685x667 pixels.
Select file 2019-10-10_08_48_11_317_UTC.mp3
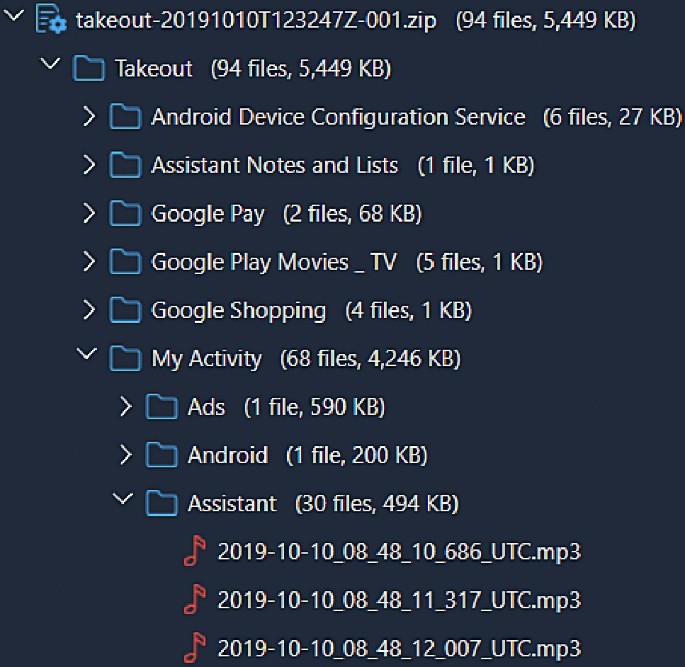398,600
